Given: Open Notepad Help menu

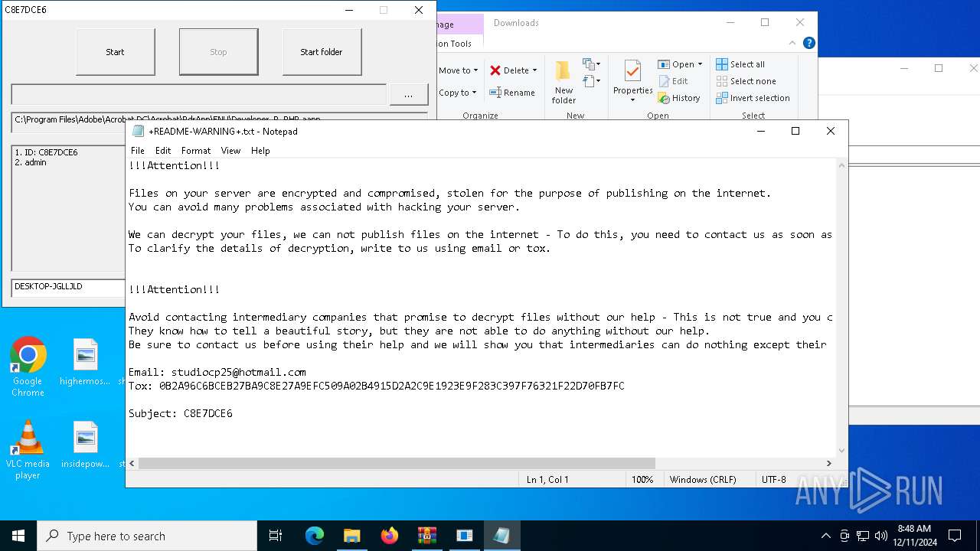Looking at the screenshot, I should point(260,151).
